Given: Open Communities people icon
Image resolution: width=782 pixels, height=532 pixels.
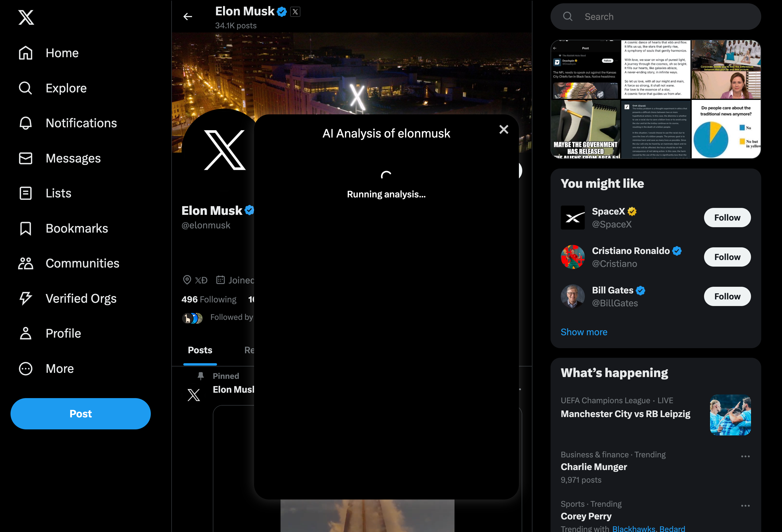Looking at the screenshot, I should tap(26, 264).
